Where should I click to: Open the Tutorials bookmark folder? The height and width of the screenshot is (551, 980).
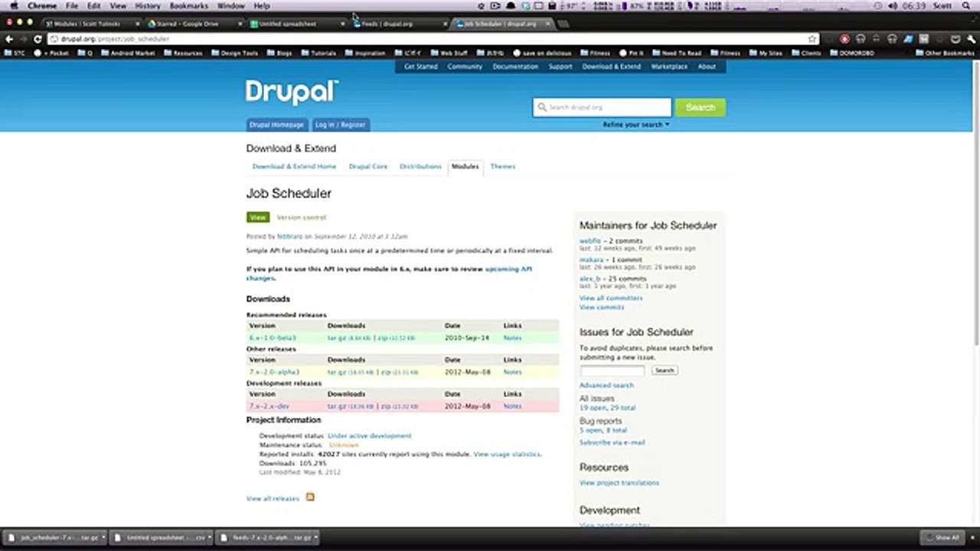pos(318,54)
